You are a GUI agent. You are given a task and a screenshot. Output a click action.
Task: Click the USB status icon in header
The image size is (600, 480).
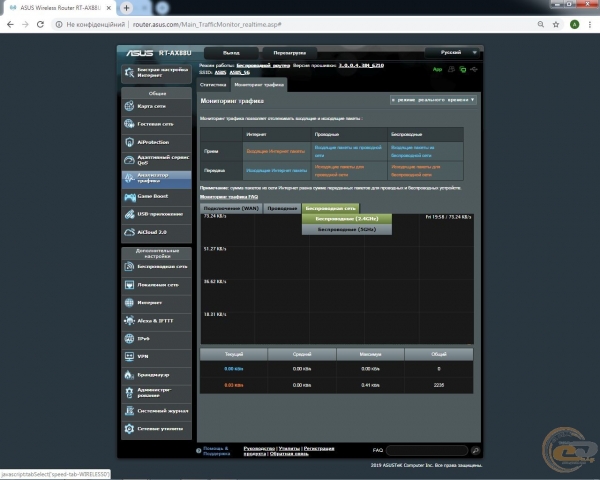pyautogui.click(x=474, y=69)
